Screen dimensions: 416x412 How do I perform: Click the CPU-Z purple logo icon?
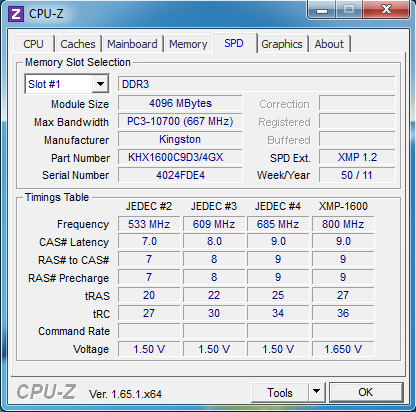[x=16, y=14]
